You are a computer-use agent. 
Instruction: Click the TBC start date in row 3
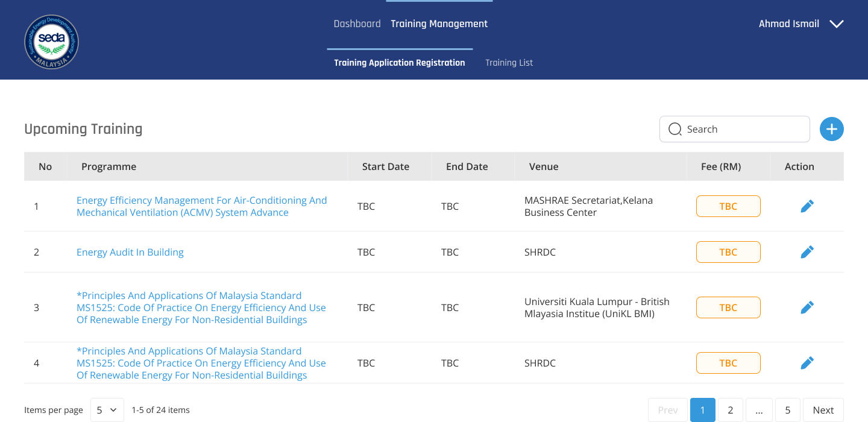366,307
